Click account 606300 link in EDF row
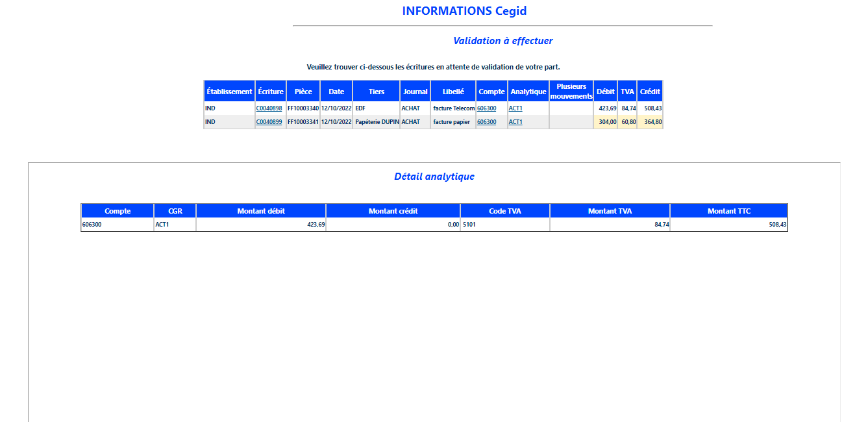Image resolution: width=868 pixels, height=422 pixels. tap(486, 108)
